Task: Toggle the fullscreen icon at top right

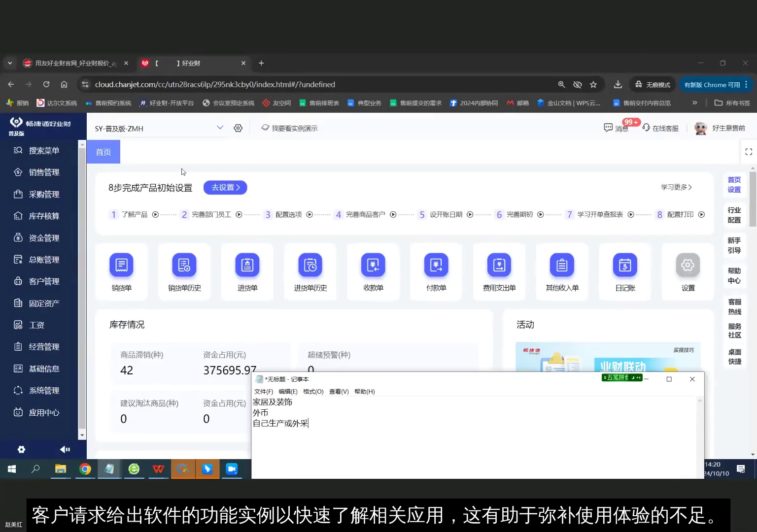Action: point(749,152)
